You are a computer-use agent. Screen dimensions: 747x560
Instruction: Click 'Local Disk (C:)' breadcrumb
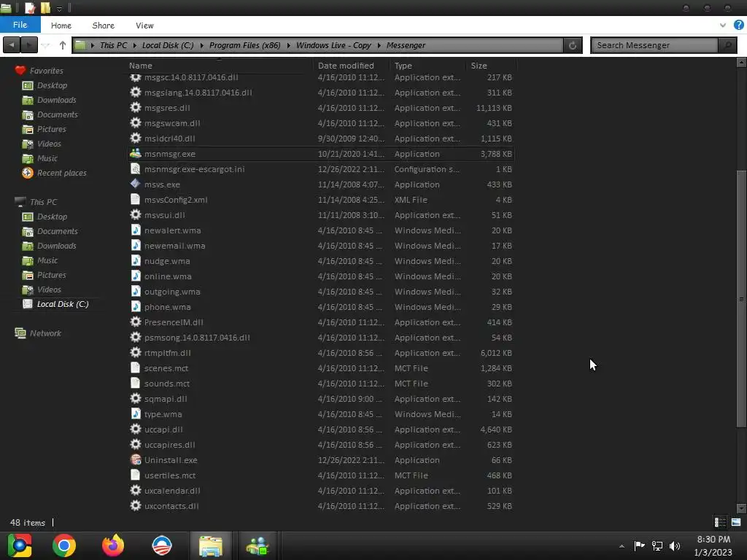168,45
